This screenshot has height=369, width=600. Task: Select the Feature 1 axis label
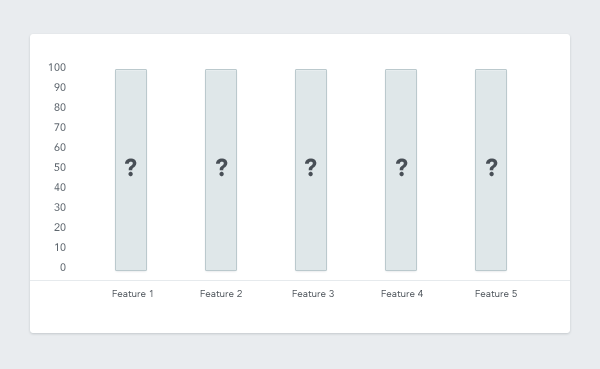point(132,294)
